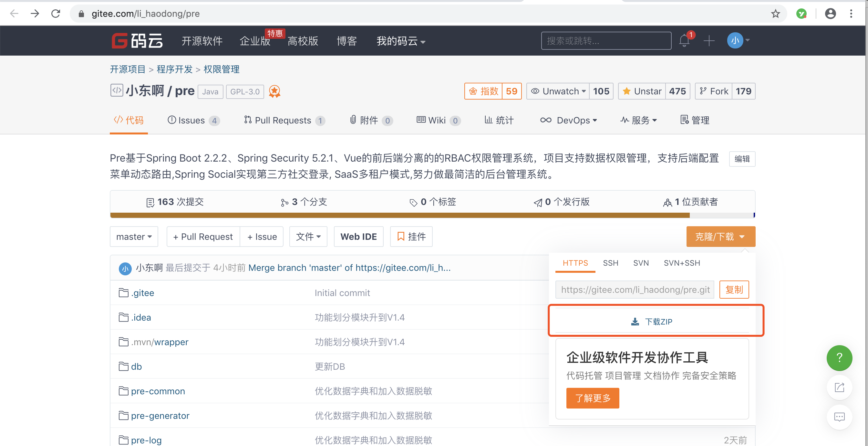The image size is (868, 446).
Task: Expand the 我的码云 menu
Action: click(x=401, y=41)
